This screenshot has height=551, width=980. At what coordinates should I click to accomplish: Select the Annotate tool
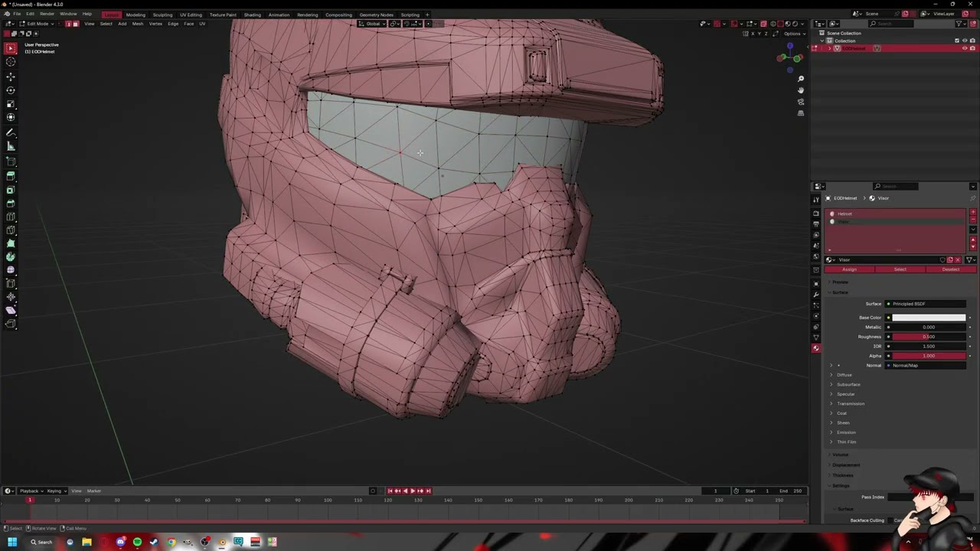(x=11, y=132)
